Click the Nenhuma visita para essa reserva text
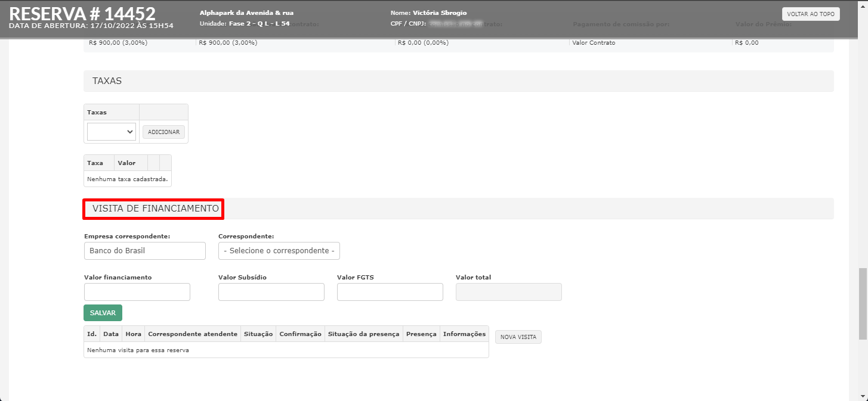Image resolution: width=868 pixels, height=401 pixels. point(138,350)
